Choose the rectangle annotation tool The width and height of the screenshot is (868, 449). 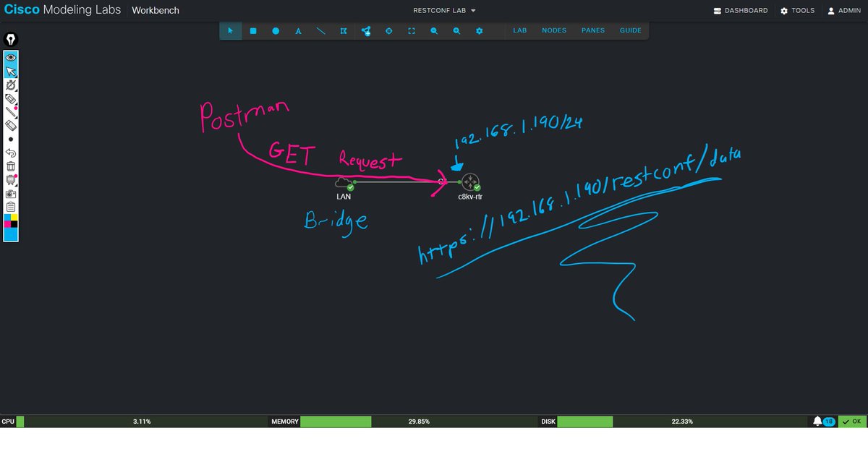[253, 31]
